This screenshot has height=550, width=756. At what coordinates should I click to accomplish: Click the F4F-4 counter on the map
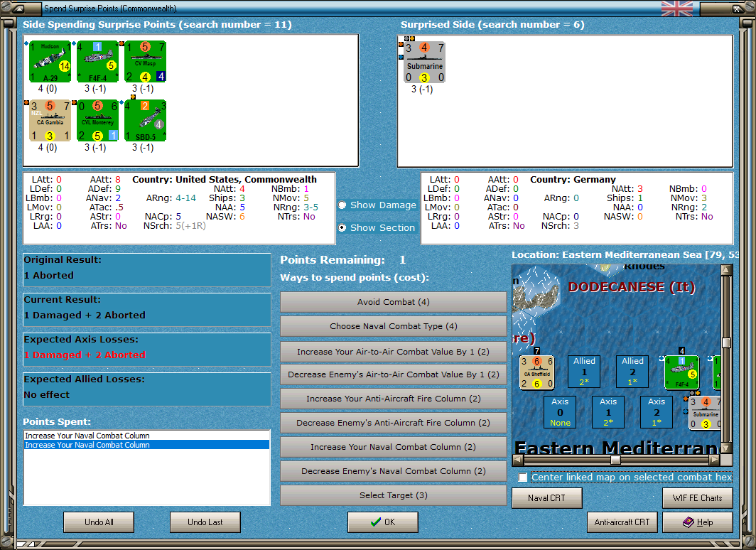pyautogui.click(x=682, y=372)
